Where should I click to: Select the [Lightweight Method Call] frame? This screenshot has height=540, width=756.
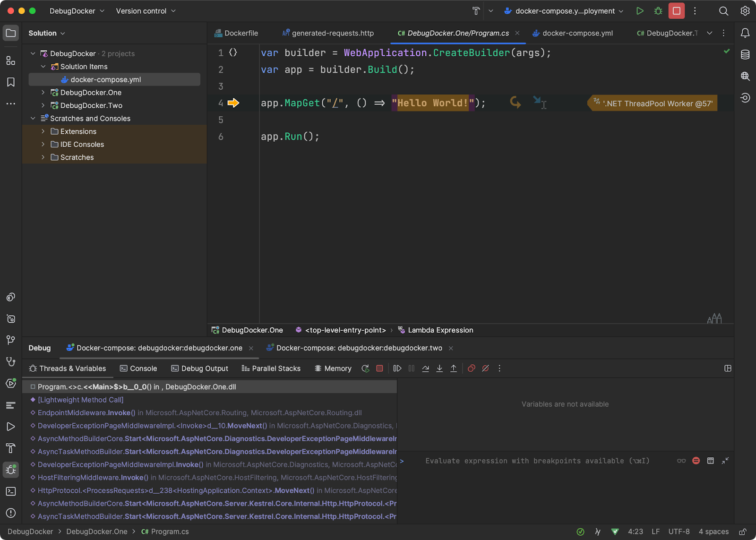coord(209,400)
